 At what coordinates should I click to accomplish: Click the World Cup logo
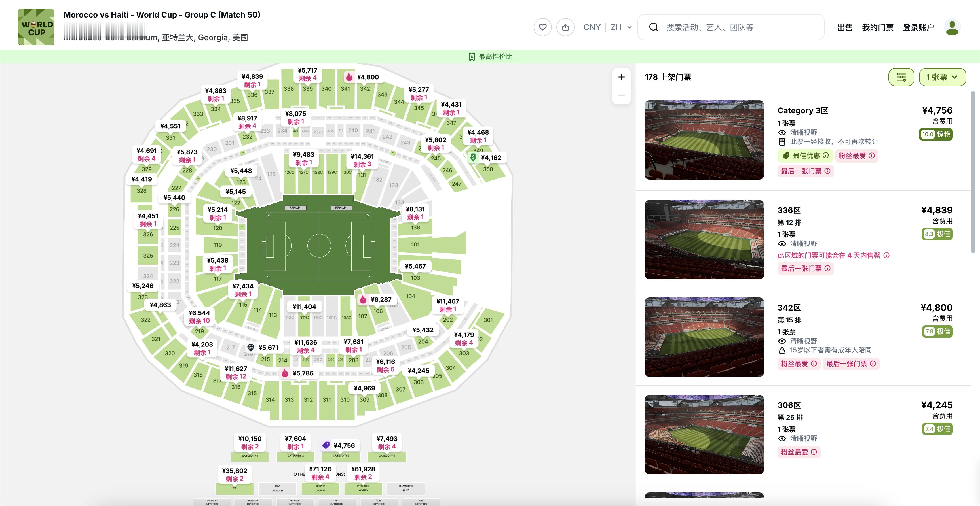[36, 27]
